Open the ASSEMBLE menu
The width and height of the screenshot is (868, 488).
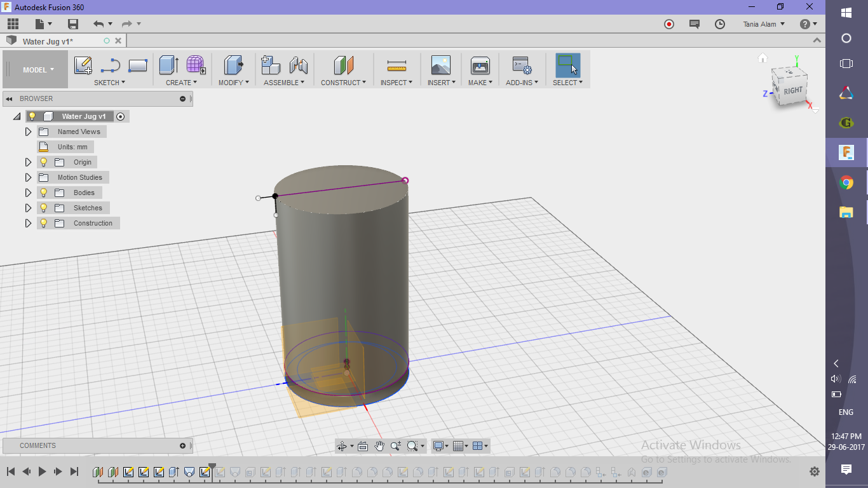[x=284, y=83]
